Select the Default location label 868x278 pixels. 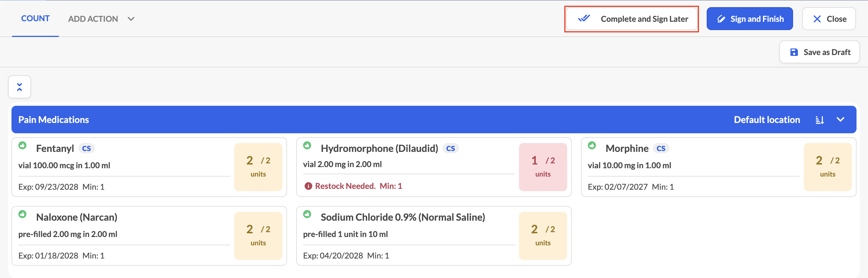tap(767, 120)
